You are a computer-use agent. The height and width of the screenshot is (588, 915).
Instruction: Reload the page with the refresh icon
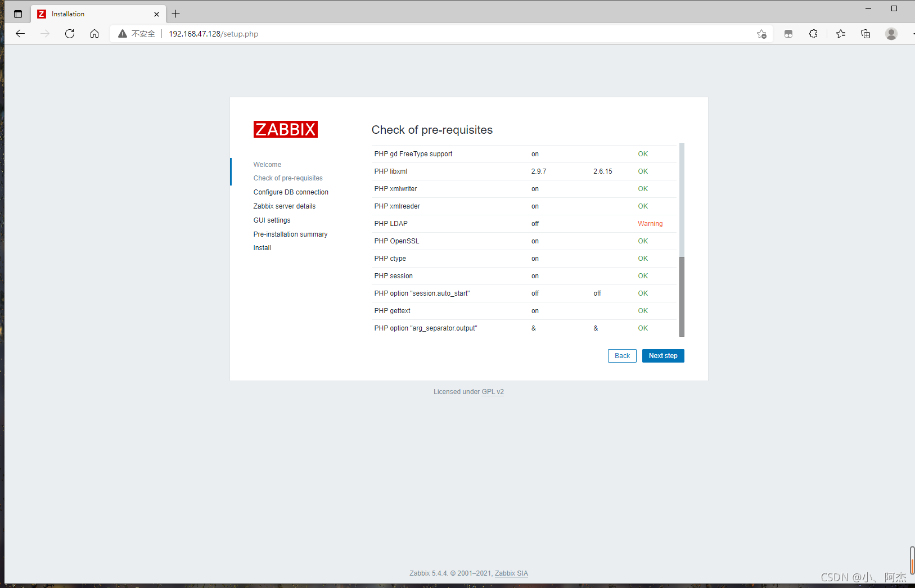(70, 34)
